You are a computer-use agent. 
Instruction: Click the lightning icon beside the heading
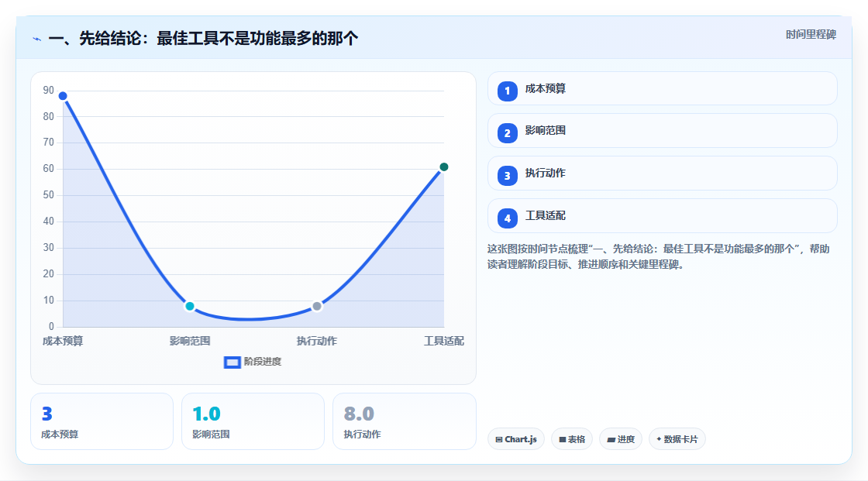[x=37, y=39]
